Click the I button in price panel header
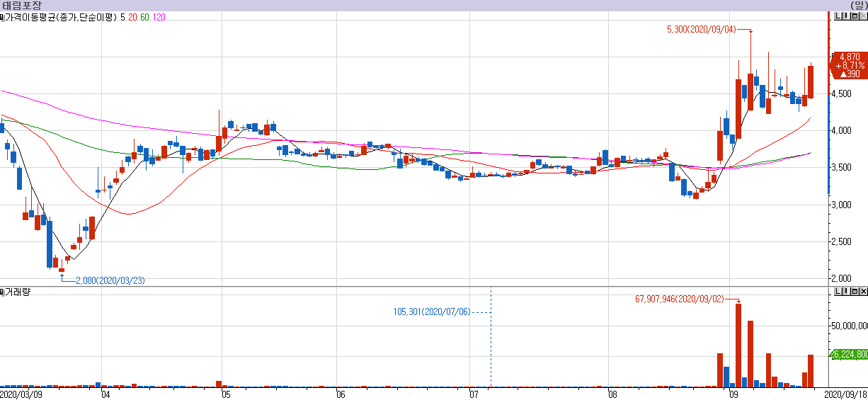The height and width of the screenshot is (400, 868). click(845, 17)
